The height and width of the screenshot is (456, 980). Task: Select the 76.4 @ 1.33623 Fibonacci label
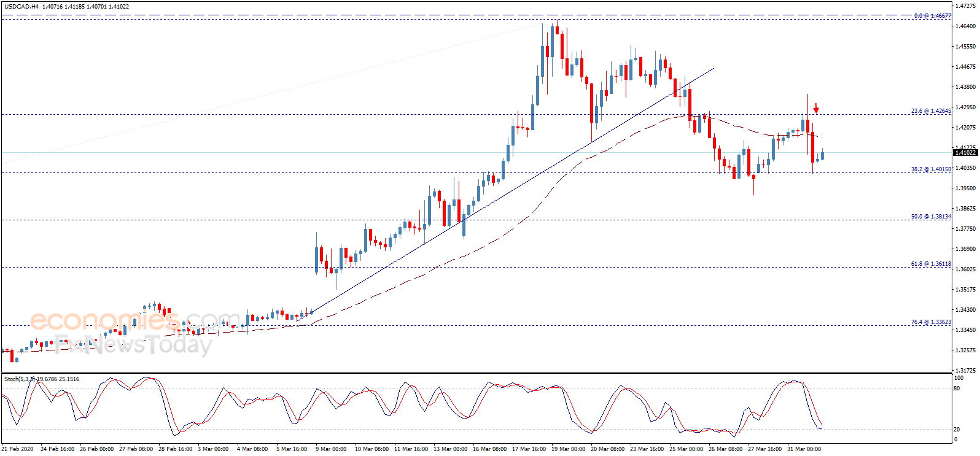(x=931, y=322)
